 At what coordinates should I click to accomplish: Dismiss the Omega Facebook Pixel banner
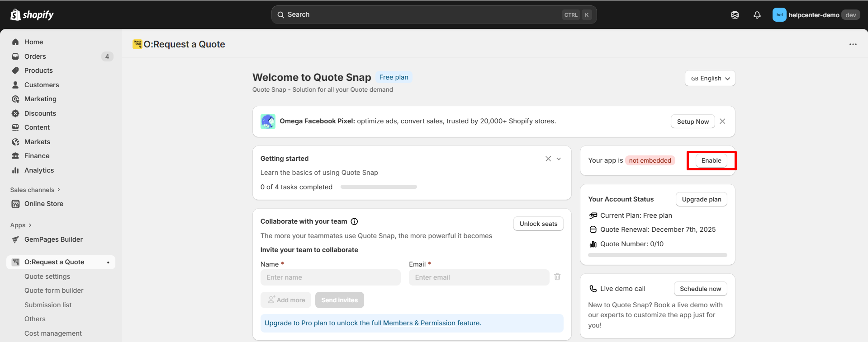pyautogui.click(x=722, y=121)
